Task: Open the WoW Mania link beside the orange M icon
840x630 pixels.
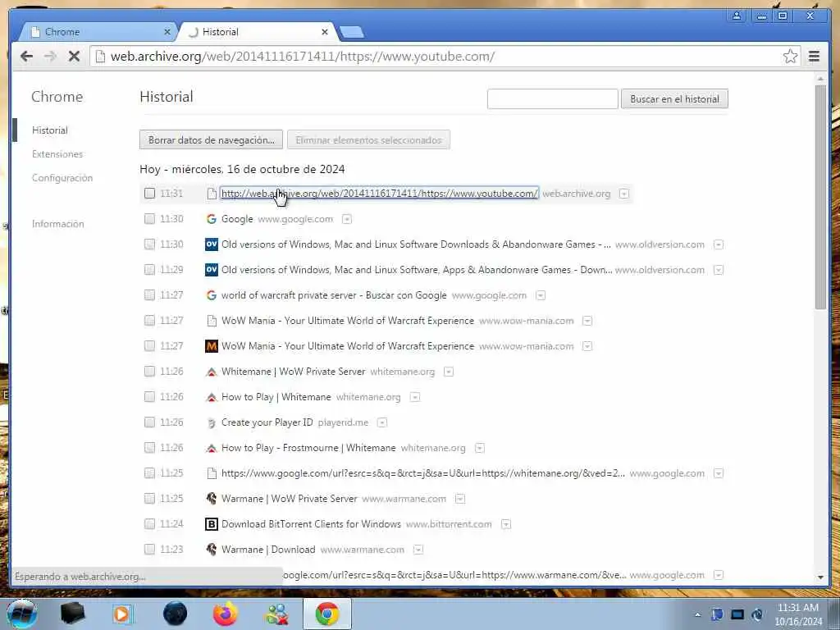Action: click(348, 346)
